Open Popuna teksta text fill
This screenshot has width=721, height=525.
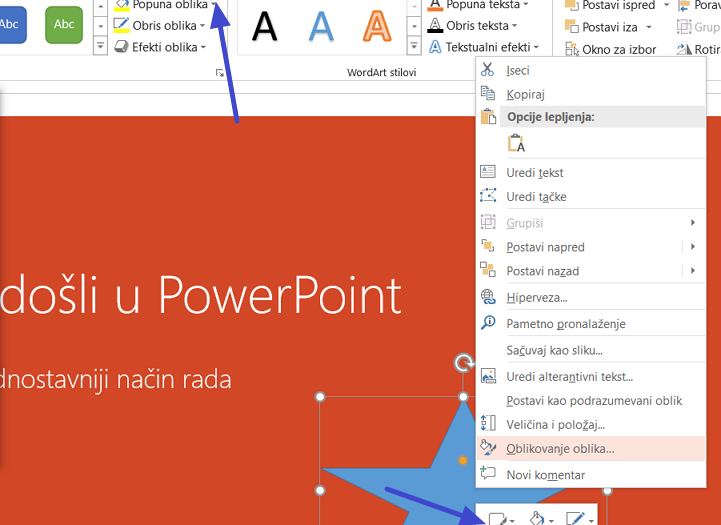478,5
